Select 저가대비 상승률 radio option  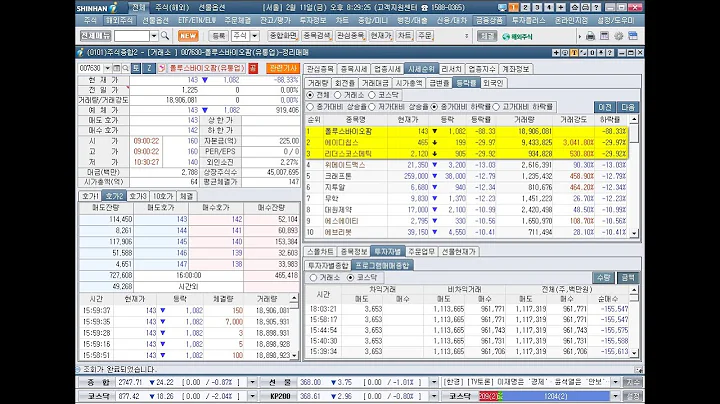coord(372,107)
